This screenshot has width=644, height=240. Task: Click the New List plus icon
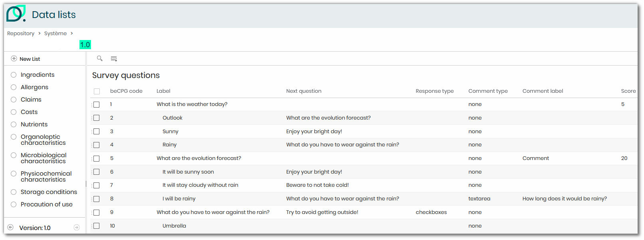[14, 58]
